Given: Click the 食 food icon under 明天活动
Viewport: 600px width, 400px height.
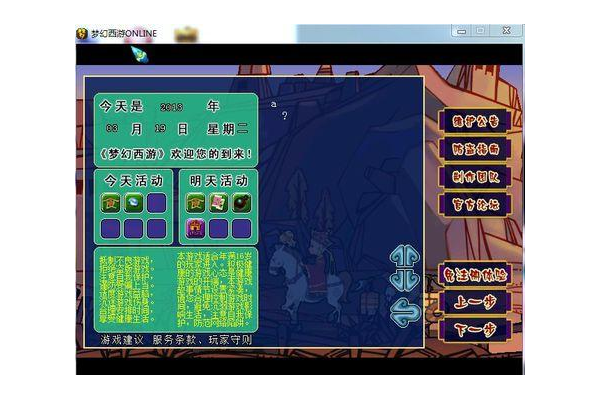Looking at the screenshot, I should (x=195, y=203).
